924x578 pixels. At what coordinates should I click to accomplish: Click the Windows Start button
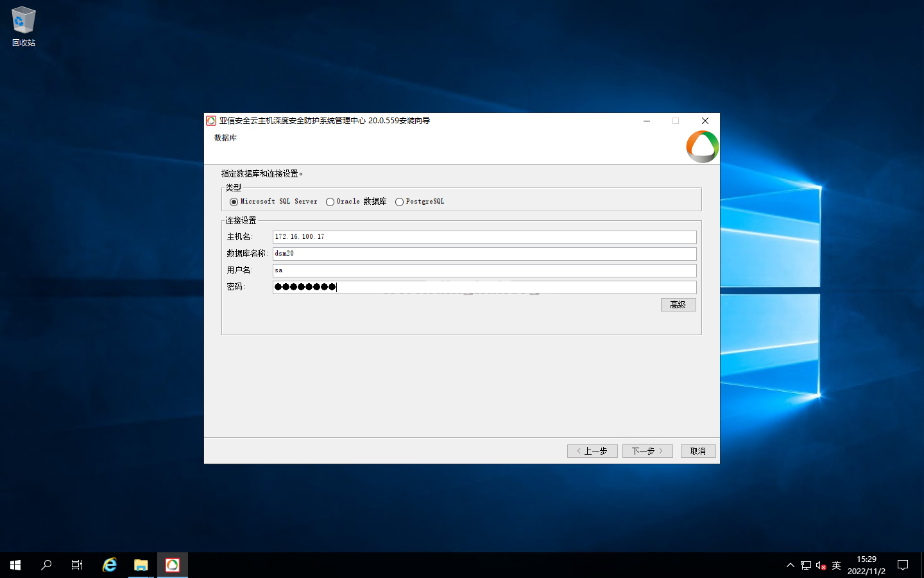tap(15, 565)
